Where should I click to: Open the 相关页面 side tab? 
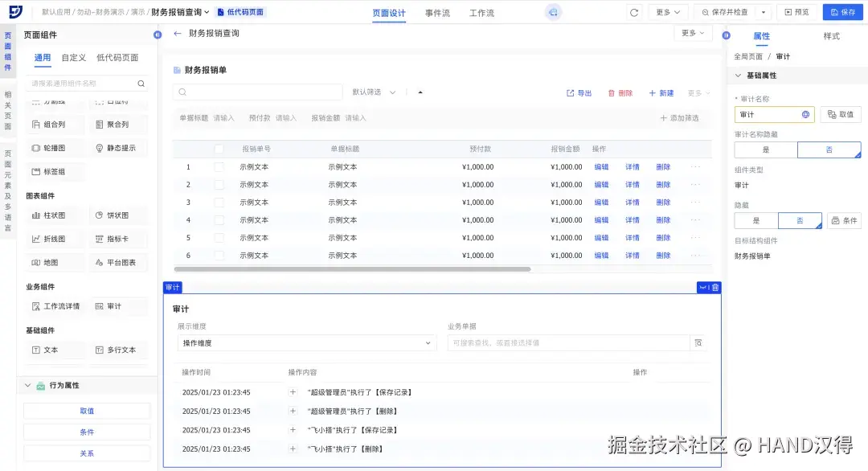click(8, 111)
